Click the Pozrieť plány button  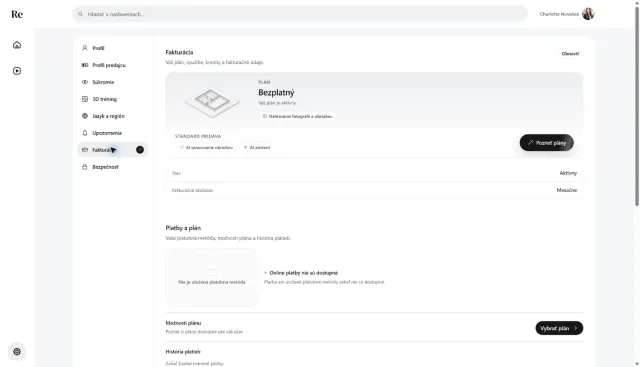(547, 142)
